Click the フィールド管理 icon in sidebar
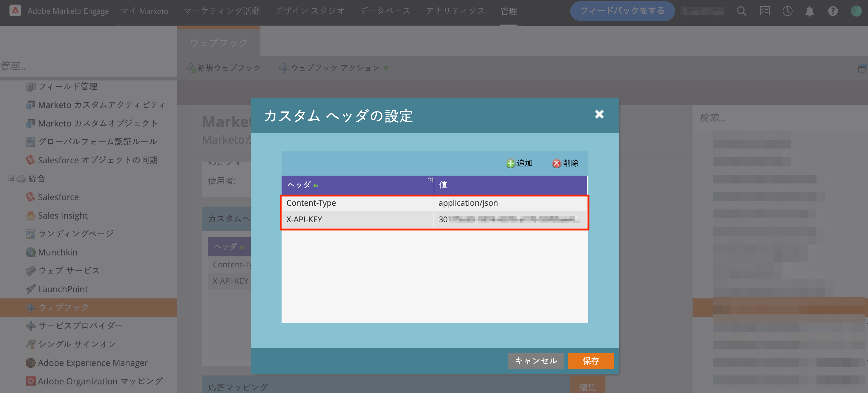The image size is (868, 393). [30, 86]
